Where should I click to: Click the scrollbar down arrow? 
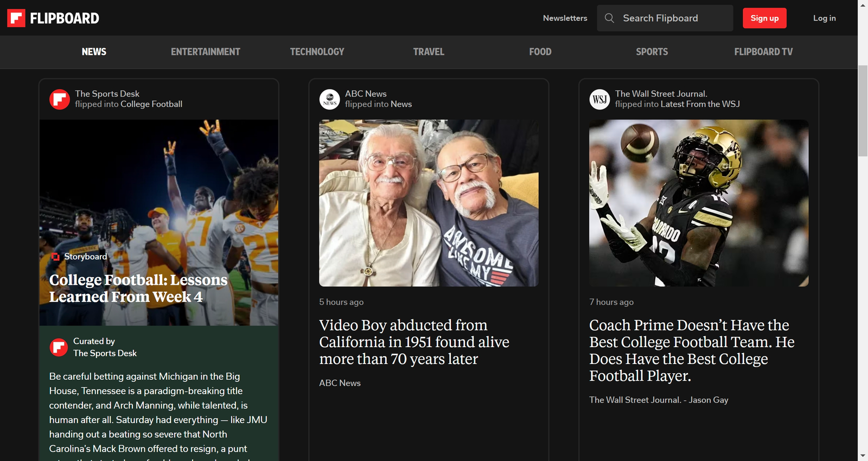(863, 456)
